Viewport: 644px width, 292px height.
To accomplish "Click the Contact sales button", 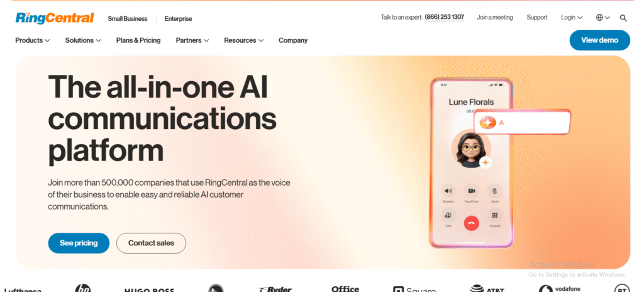I will click(151, 243).
